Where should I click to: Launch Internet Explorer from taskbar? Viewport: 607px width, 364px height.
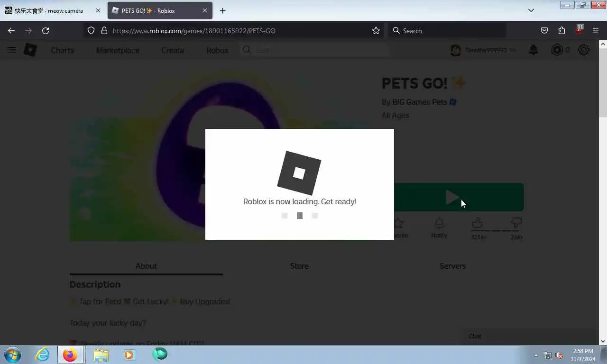click(x=43, y=355)
